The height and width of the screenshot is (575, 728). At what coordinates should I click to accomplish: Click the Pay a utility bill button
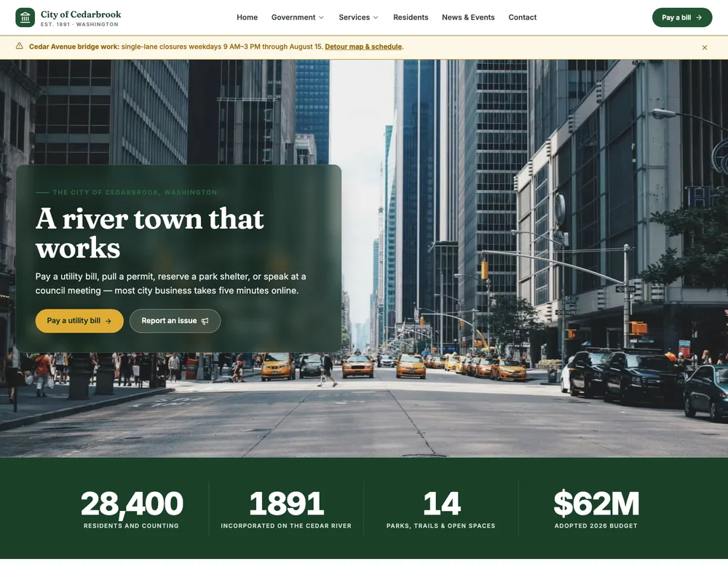79,321
